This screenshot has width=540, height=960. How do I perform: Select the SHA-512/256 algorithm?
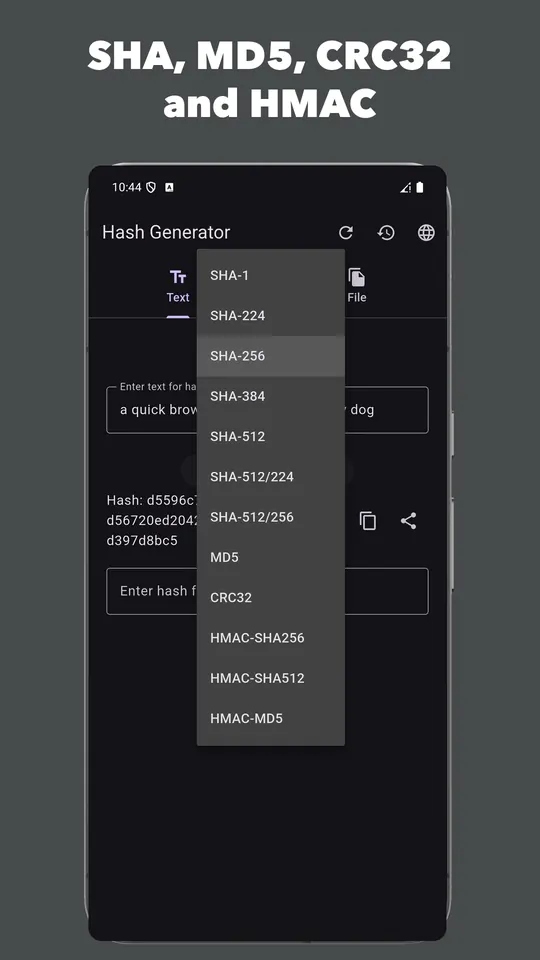point(271,517)
